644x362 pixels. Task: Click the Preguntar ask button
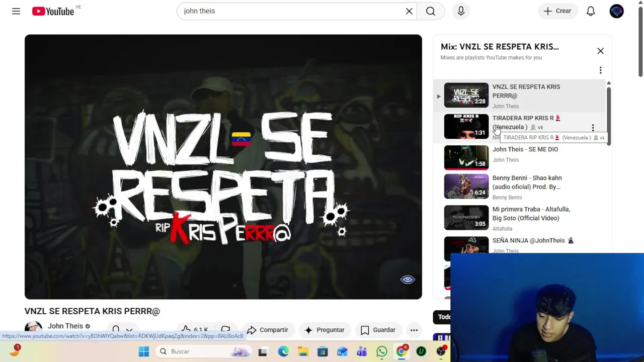pos(325,330)
